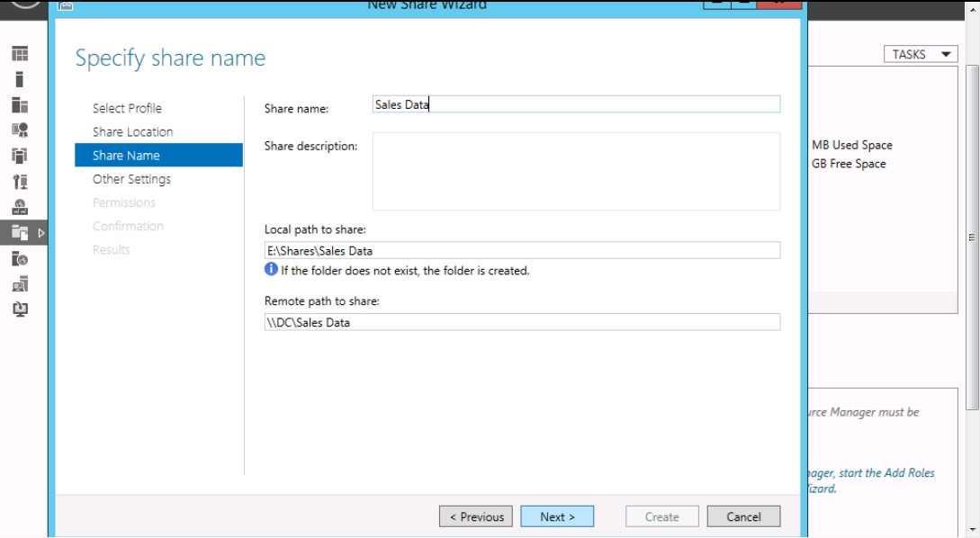Viewport: 980px width, 538px height.
Task: Open the monitor with download arrow icon
Action: 20,309
